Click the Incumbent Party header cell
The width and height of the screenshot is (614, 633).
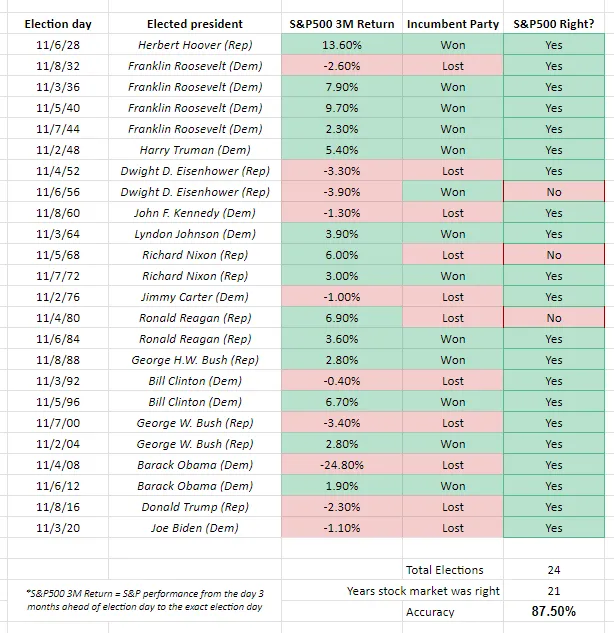click(x=452, y=23)
